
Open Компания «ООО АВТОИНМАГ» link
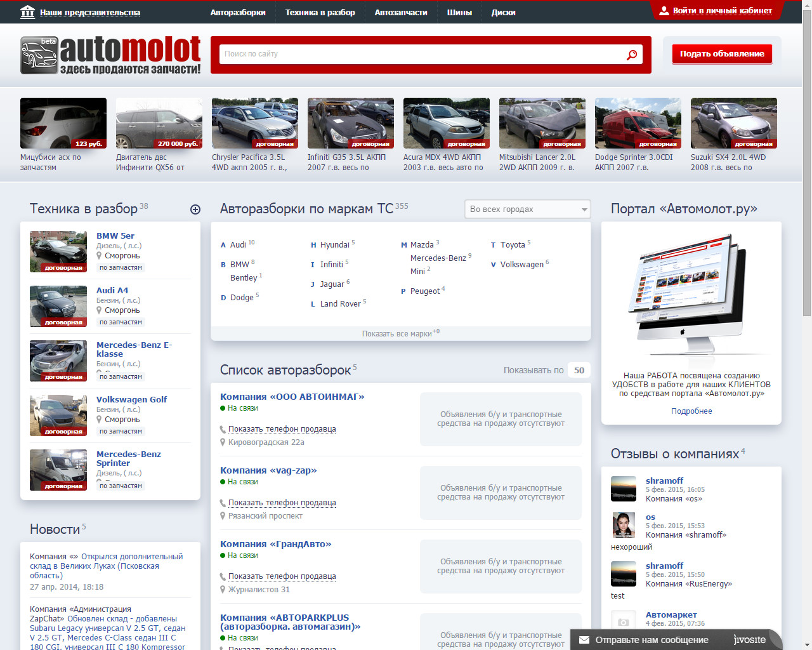(x=292, y=397)
